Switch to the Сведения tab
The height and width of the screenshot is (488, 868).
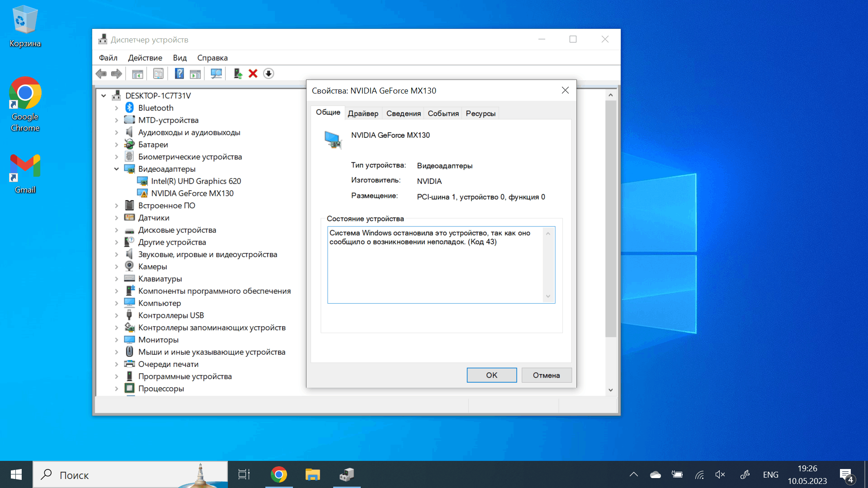(403, 113)
